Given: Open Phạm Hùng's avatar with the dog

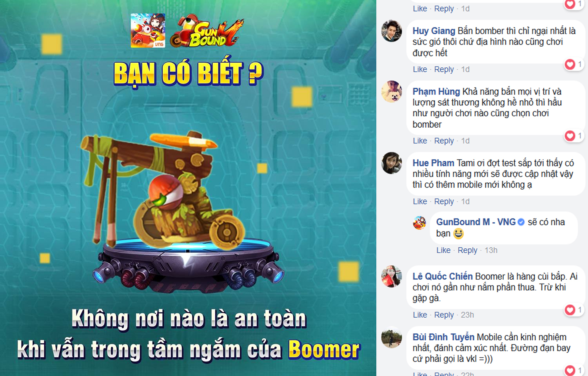Looking at the screenshot, I should click(392, 92).
